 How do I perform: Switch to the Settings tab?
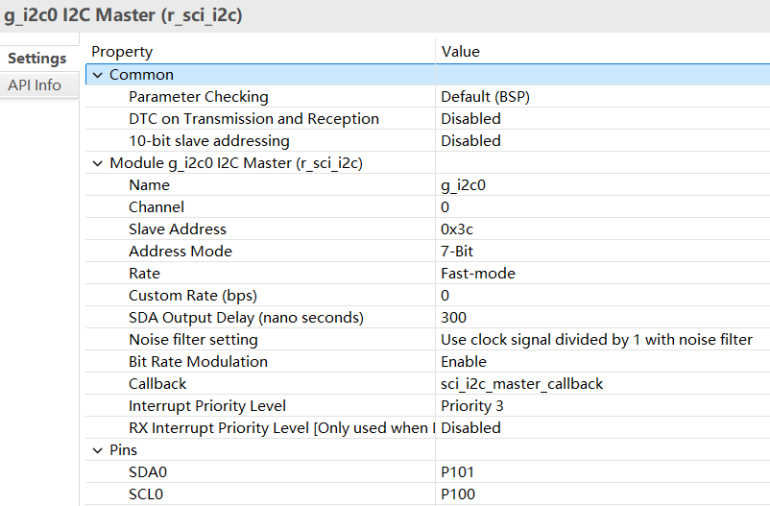pyautogui.click(x=37, y=58)
